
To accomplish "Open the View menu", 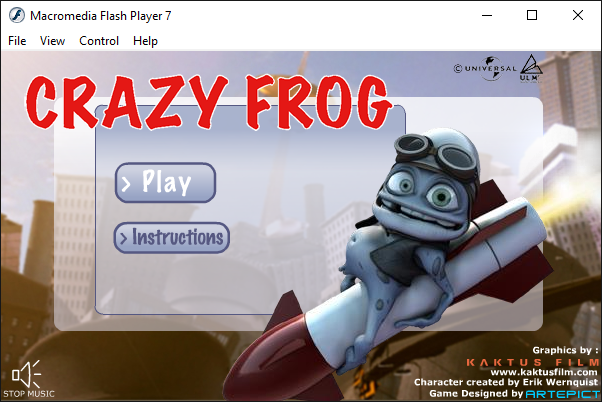I will point(52,41).
